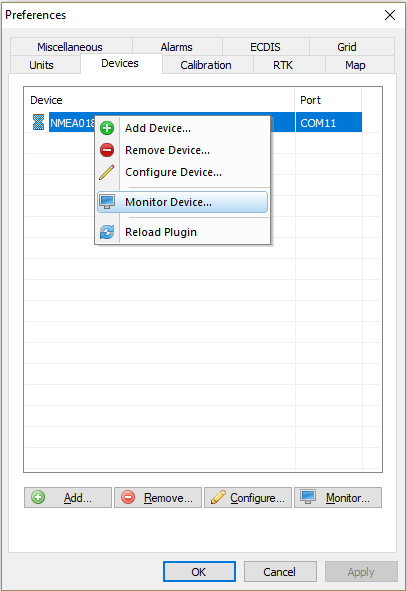The width and height of the screenshot is (407, 591).
Task: Click the pencil icon beside Configure Device
Action: point(107,172)
